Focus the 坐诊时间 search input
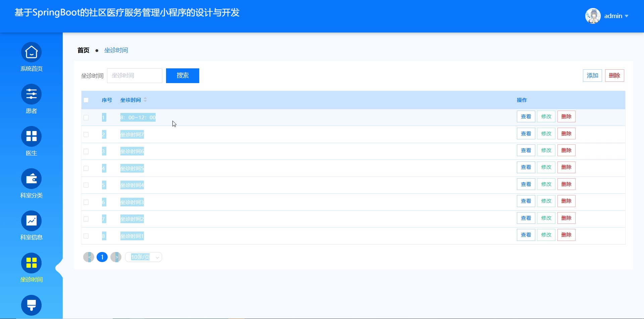Viewport: 644px width, 319px height. pyautogui.click(x=135, y=76)
